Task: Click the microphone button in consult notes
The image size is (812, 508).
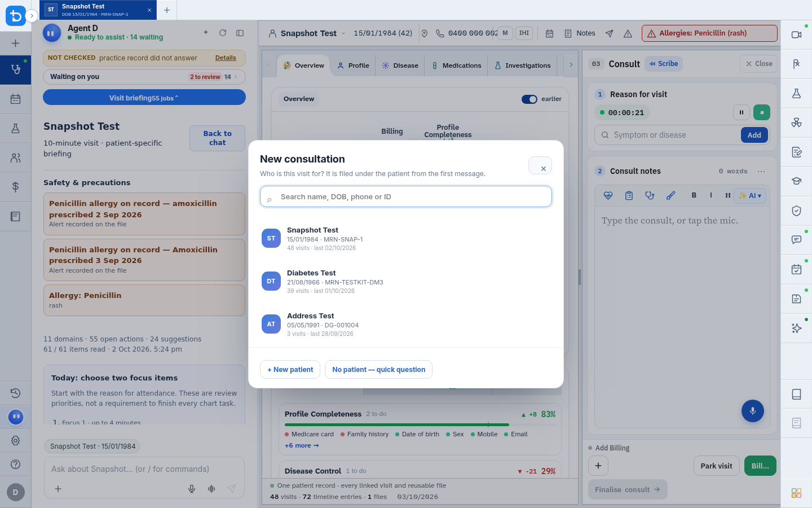Action: click(x=752, y=411)
